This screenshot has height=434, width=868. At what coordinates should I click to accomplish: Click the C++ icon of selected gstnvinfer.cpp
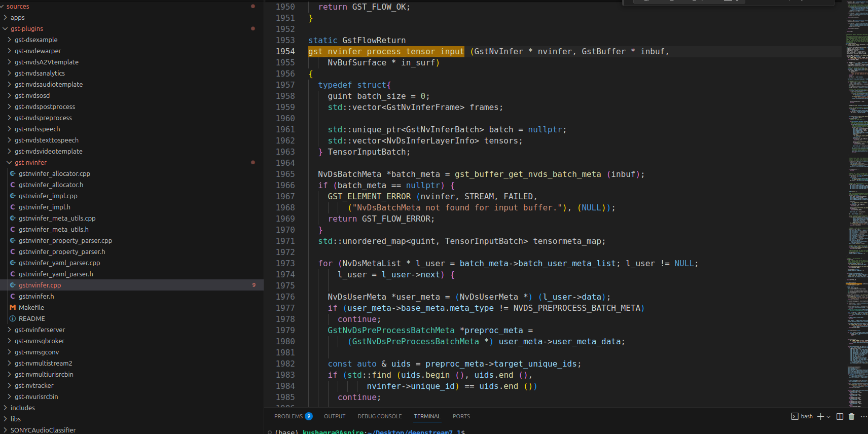[13, 285]
